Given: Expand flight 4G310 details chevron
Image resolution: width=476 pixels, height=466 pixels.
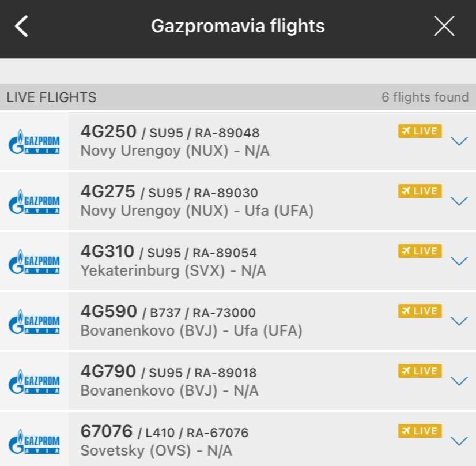Looking at the screenshot, I should tap(459, 261).
